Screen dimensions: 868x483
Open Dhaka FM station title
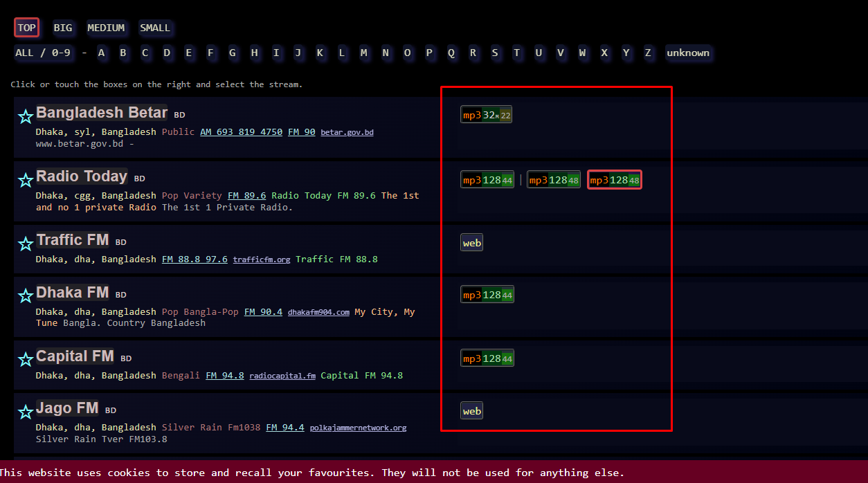73,293
